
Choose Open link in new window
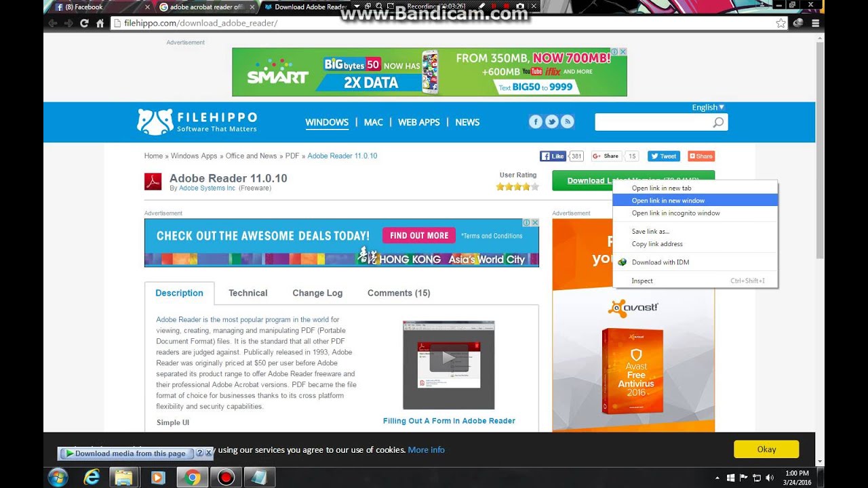click(695, 201)
